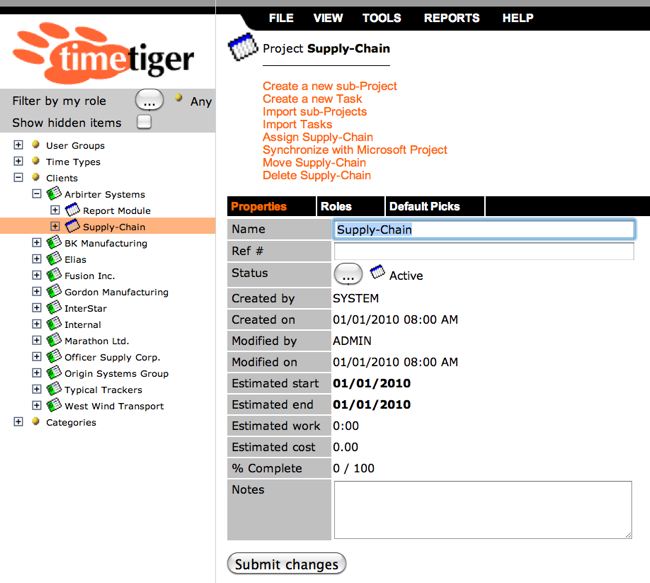650x583 pixels.
Task: Expand the User Groups node
Action: pyautogui.click(x=18, y=145)
